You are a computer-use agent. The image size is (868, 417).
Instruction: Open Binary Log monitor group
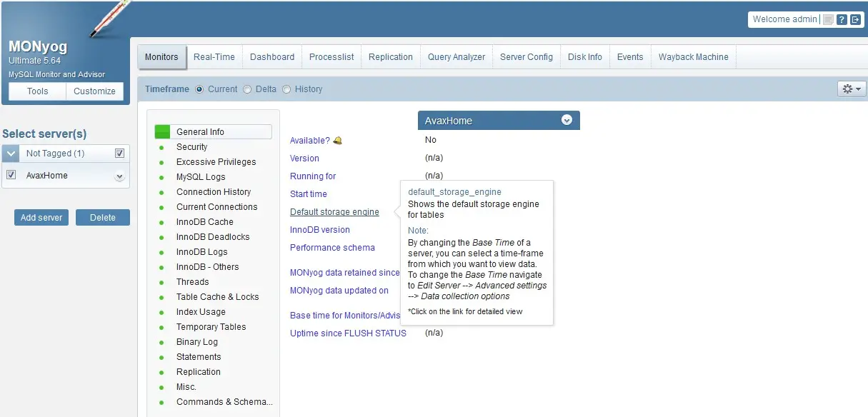click(x=197, y=342)
